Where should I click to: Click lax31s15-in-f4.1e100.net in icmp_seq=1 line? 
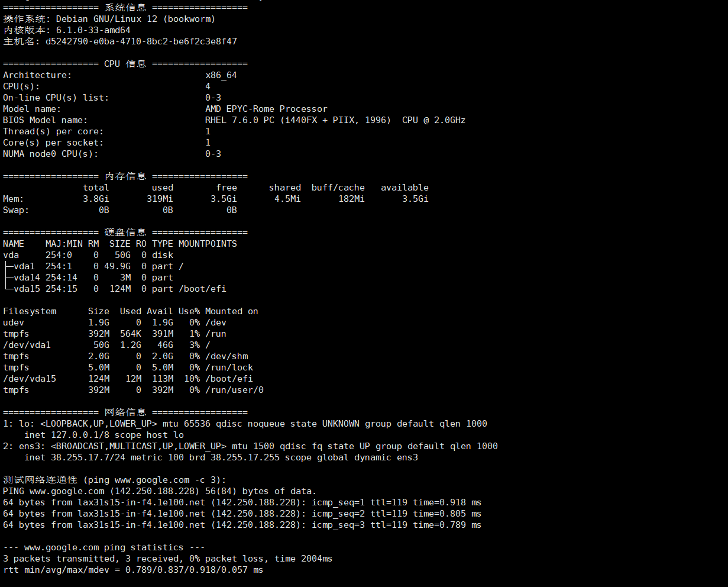[141, 502]
